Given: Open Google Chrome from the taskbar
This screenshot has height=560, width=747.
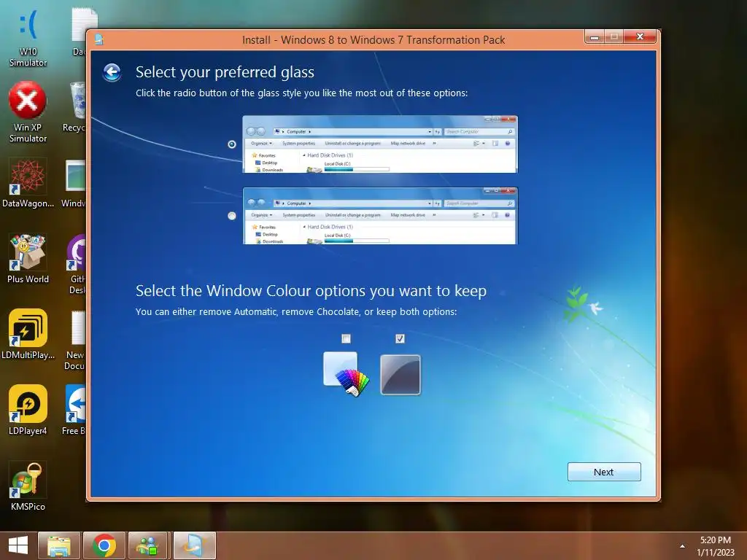Looking at the screenshot, I should coord(104,545).
